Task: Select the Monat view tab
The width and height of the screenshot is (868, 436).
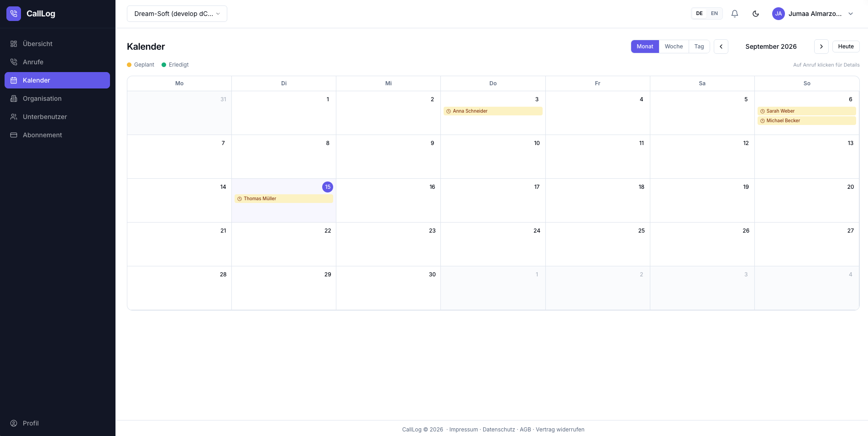Action: click(645, 47)
